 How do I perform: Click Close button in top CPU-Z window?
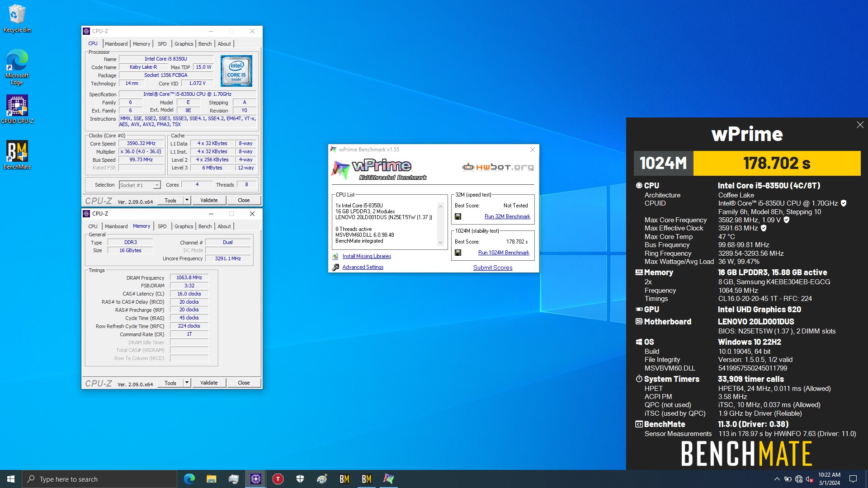[x=244, y=200]
